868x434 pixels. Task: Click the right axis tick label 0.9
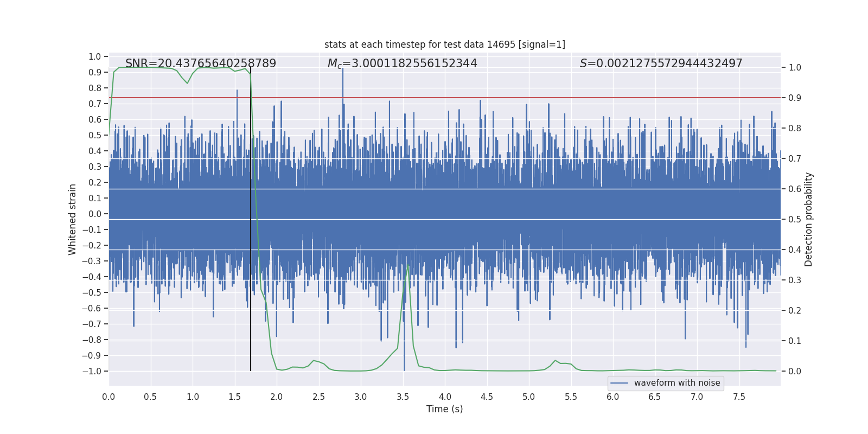[x=795, y=98]
